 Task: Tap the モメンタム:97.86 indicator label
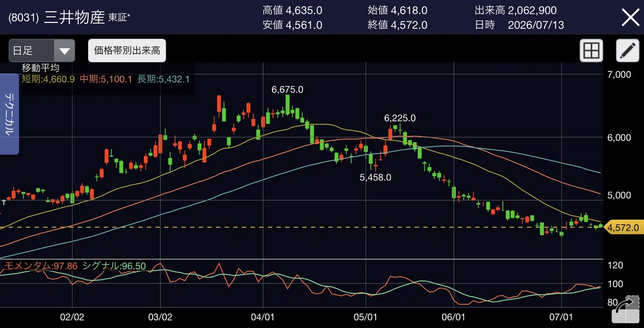click(x=41, y=266)
